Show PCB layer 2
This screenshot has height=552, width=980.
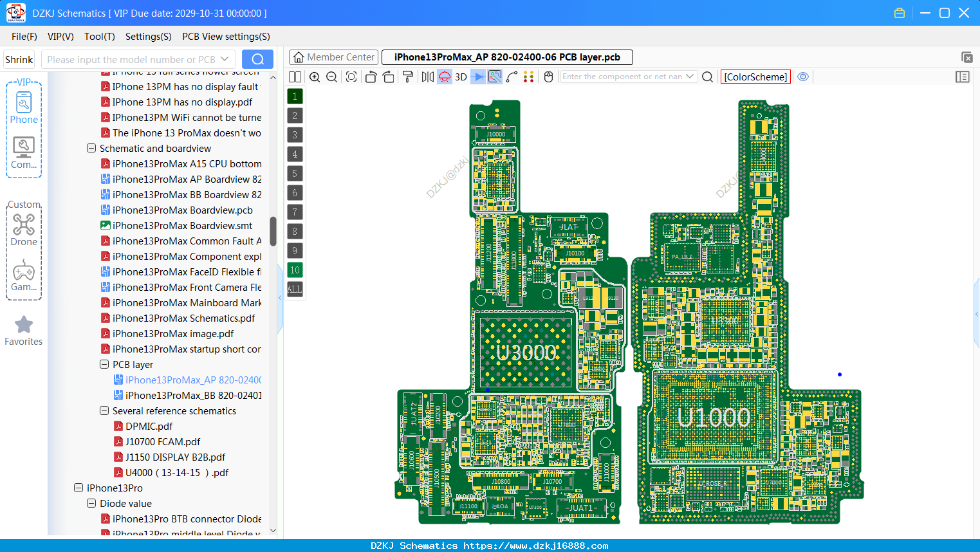295,115
